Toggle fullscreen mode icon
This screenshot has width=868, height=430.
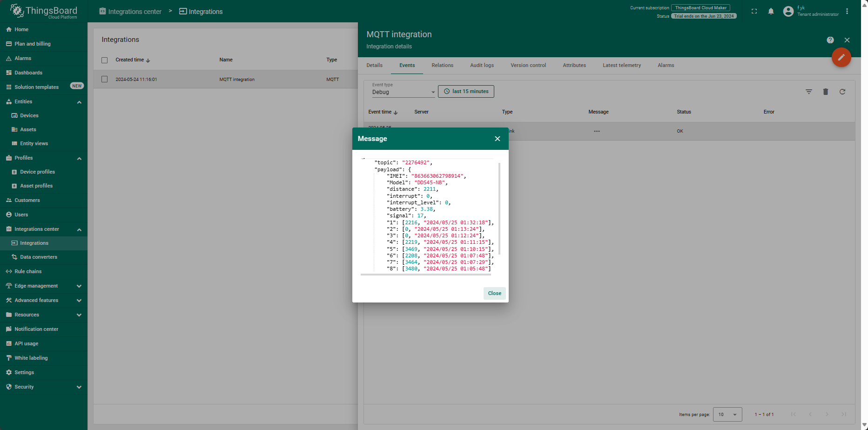click(754, 11)
